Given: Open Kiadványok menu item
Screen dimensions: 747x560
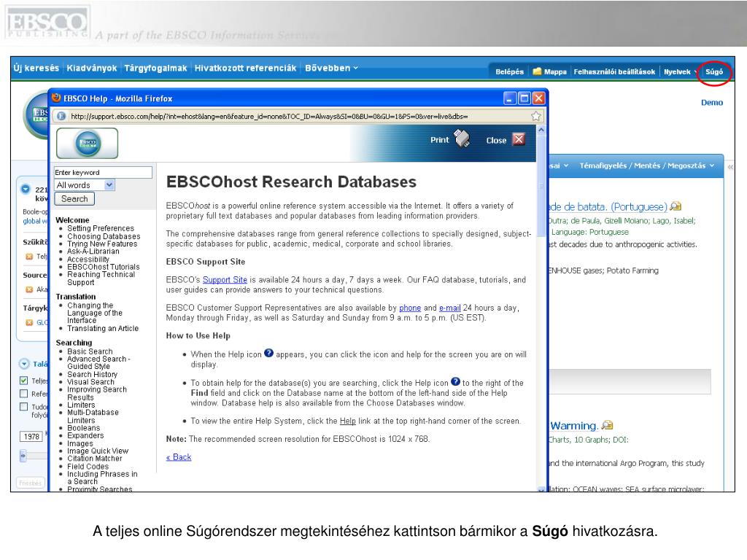Looking at the screenshot, I should click(x=91, y=68).
